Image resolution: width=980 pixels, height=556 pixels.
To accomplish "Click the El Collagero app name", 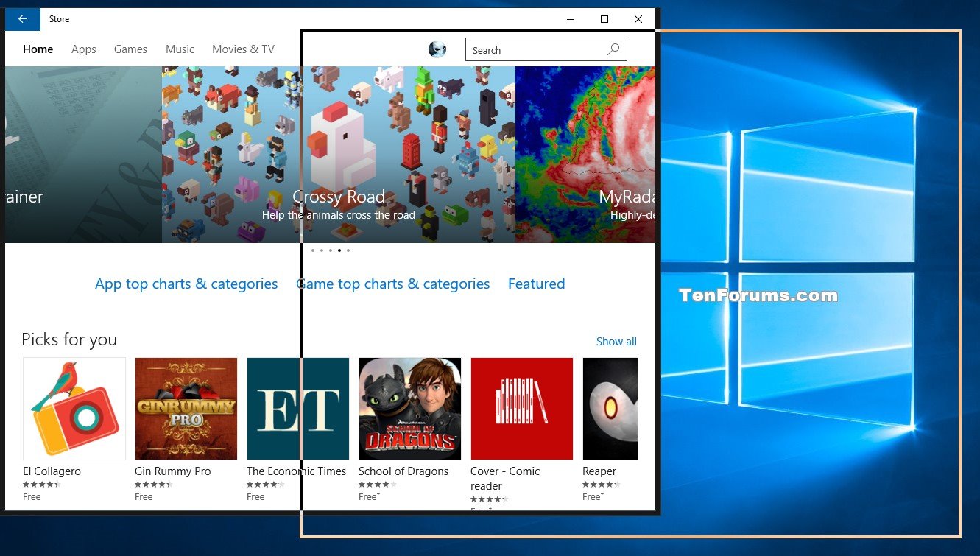I will 52,471.
